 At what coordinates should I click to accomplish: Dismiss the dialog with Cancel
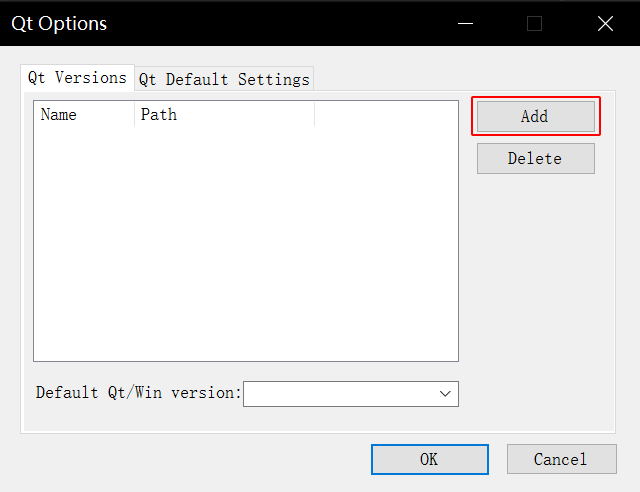click(562, 459)
